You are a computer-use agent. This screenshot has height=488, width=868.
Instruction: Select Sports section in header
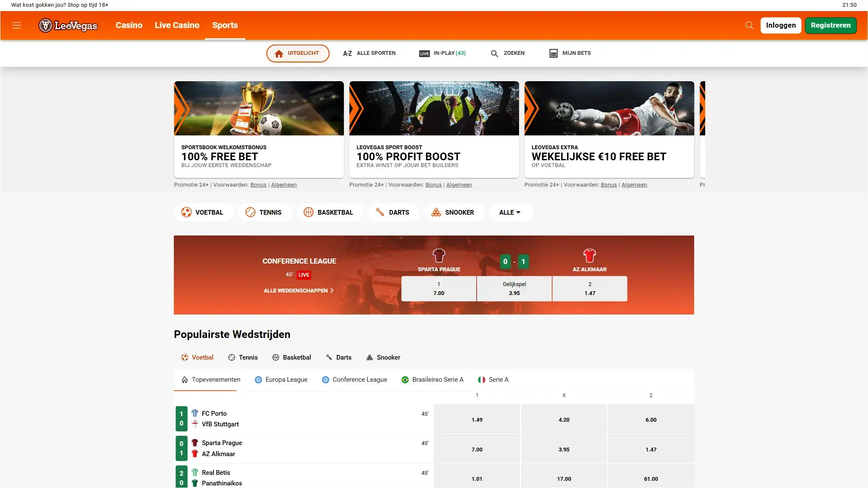225,25
